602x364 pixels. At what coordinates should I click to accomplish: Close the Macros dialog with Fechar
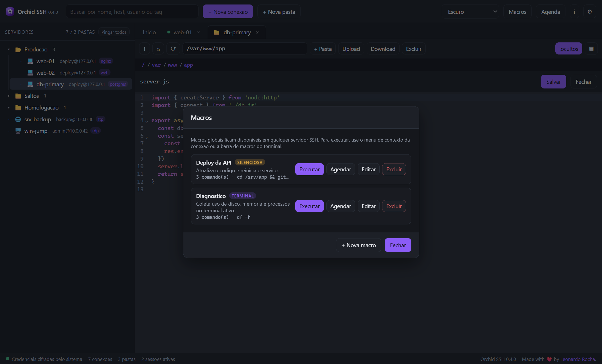(x=398, y=245)
